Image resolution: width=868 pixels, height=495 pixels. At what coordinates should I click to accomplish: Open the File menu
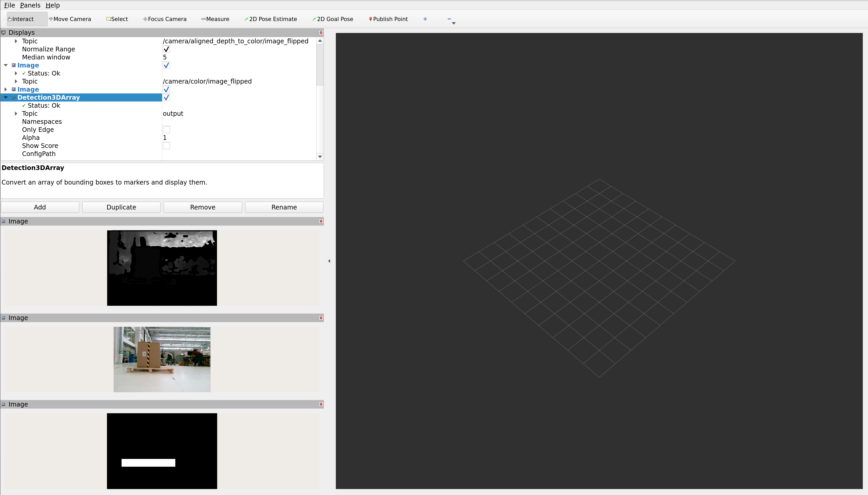(x=9, y=5)
